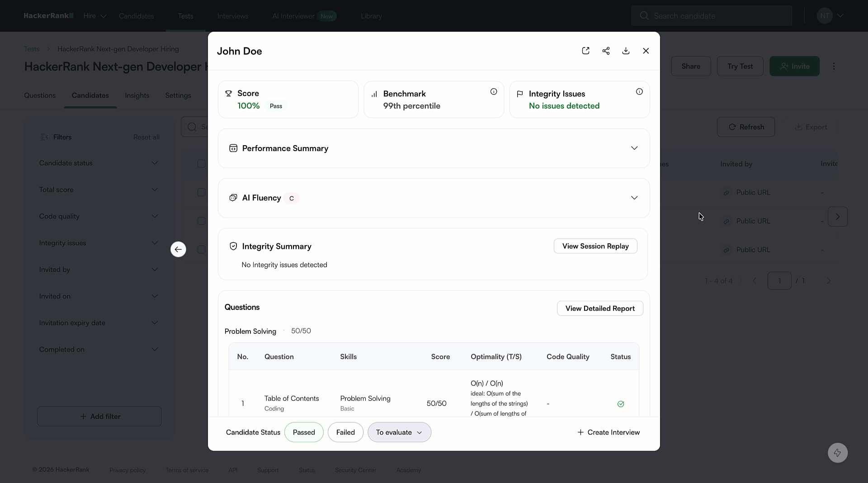Close the John Doe report modal
The height and width of the screenshot is (483, 868).
point(646,51)
